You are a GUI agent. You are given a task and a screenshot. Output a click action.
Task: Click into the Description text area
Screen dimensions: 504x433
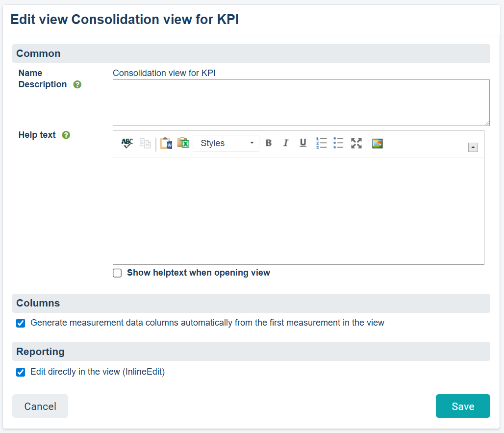click(x=301, y=103)
